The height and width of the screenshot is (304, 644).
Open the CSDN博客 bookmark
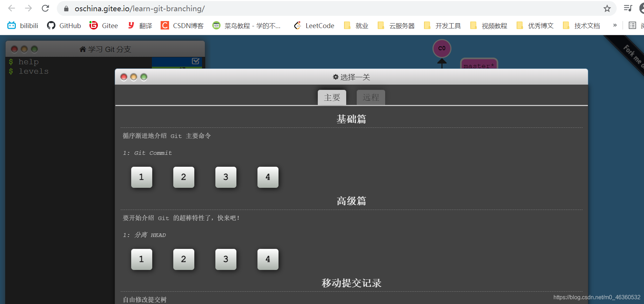(182, 26)
